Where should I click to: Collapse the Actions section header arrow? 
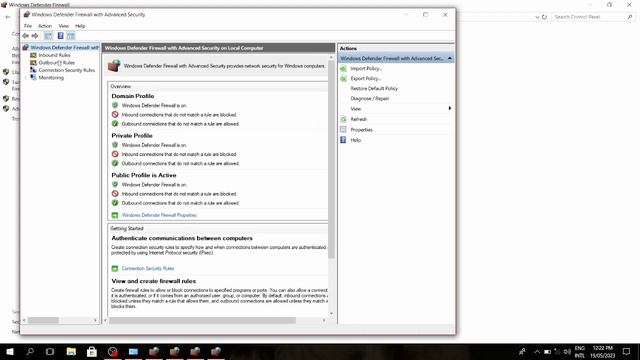[x=450, y=58]
